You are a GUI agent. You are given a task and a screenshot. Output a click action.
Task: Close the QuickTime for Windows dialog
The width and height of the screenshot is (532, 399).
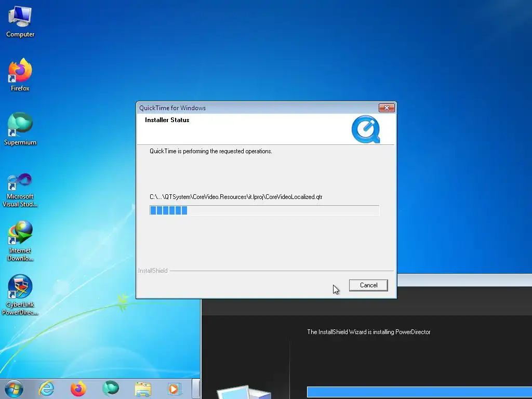(x=387, y=108)
